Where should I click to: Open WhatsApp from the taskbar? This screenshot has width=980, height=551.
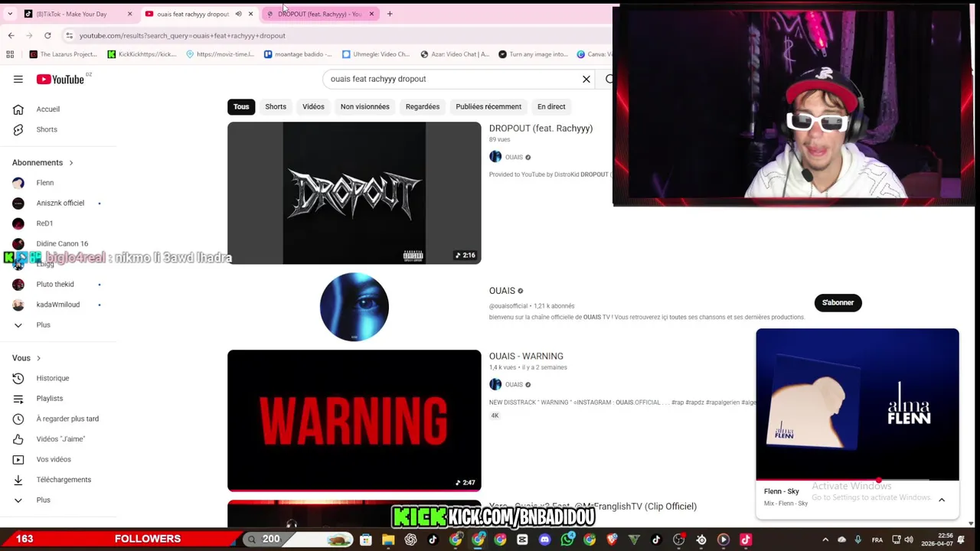coord(567,540)
